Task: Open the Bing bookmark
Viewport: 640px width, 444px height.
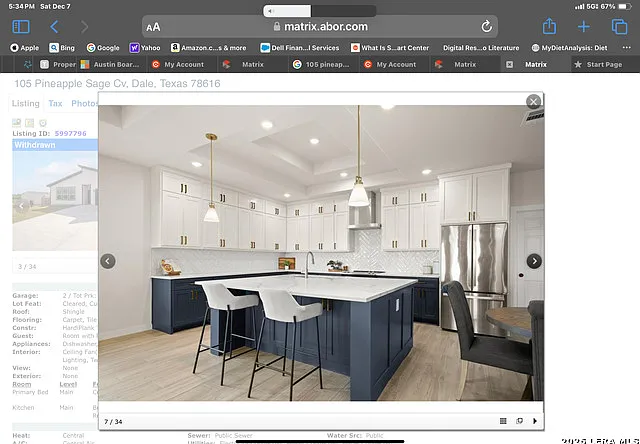Action: [x=62, y=48]
